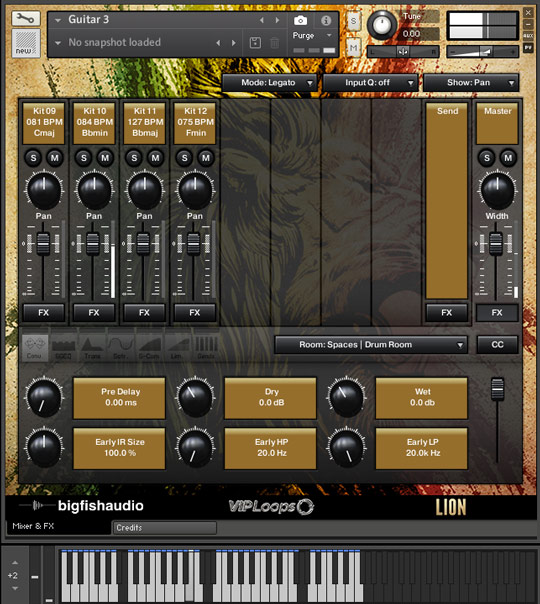Open the Input Q: off dropdown

click(x=370, y=82)
